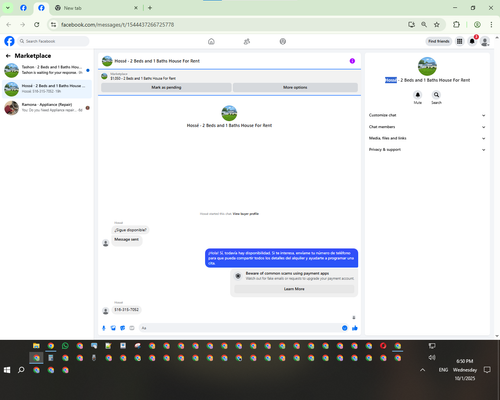Click the zoom magnifier icon in address bar

pyautogui.click(x=424, y=25)
